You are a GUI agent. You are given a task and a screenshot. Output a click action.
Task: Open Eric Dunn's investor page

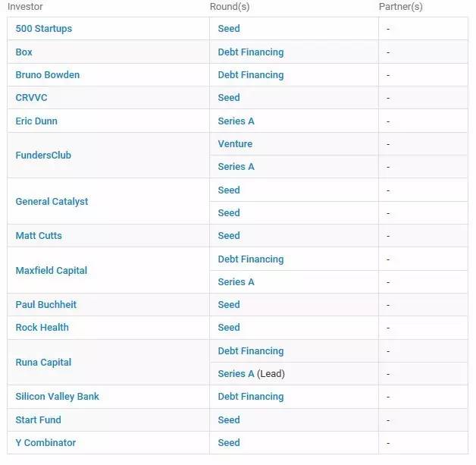click(x=36, y=121)
